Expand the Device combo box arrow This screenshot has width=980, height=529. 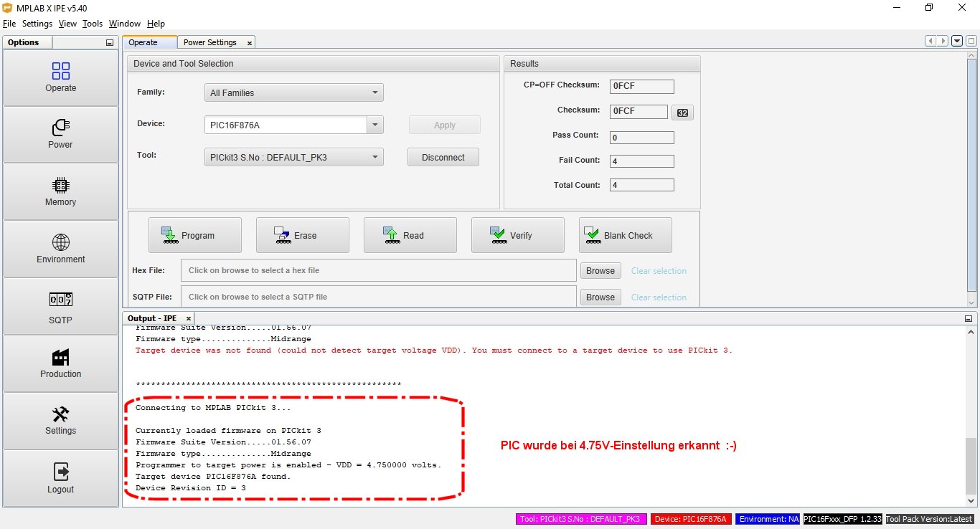tap(375, 125)
